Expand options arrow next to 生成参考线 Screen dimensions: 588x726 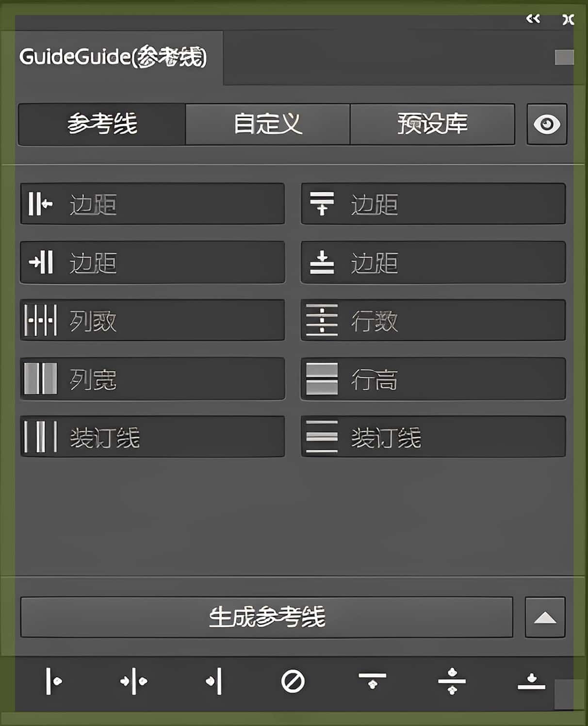coord(545,617)
